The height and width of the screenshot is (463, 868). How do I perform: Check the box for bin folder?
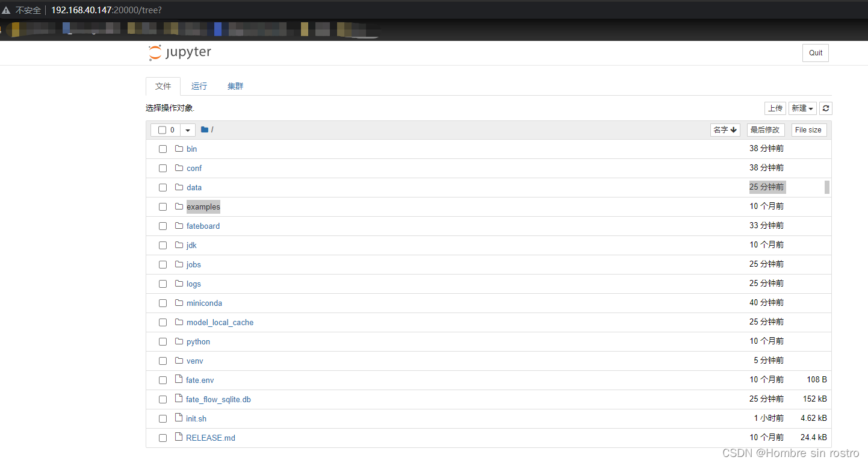coord(163,149)
